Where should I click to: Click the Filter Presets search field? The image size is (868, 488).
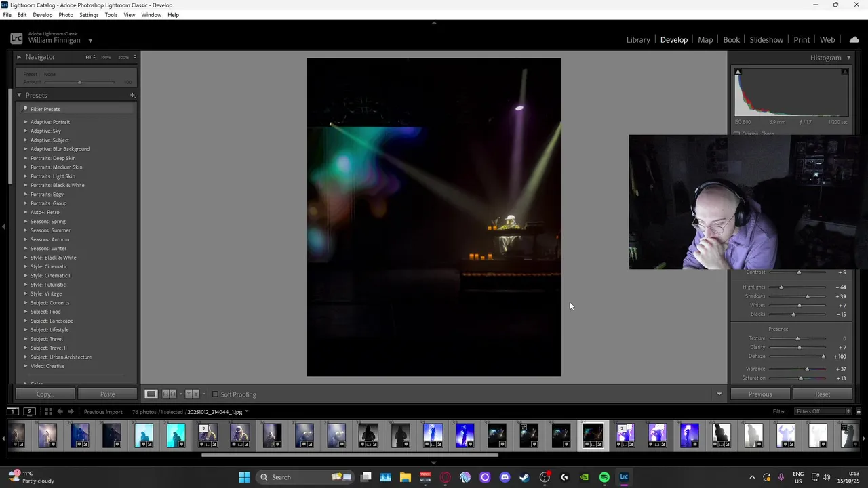click(77, 109)
